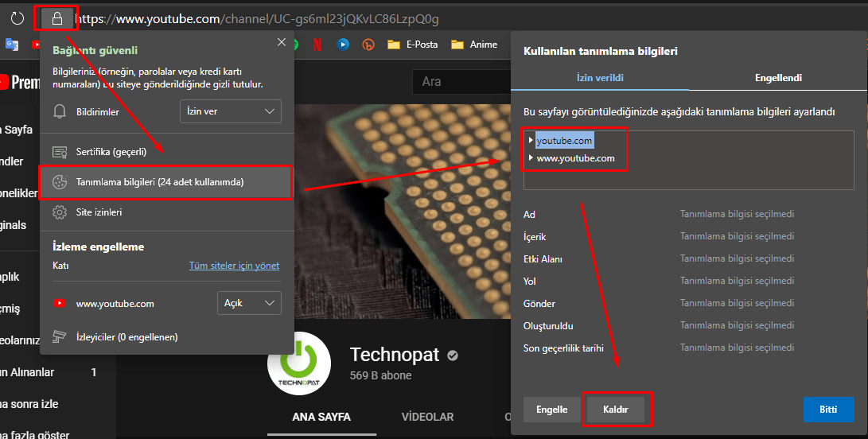
Task: Click the lock icon in the address bar
Action: 57,19
